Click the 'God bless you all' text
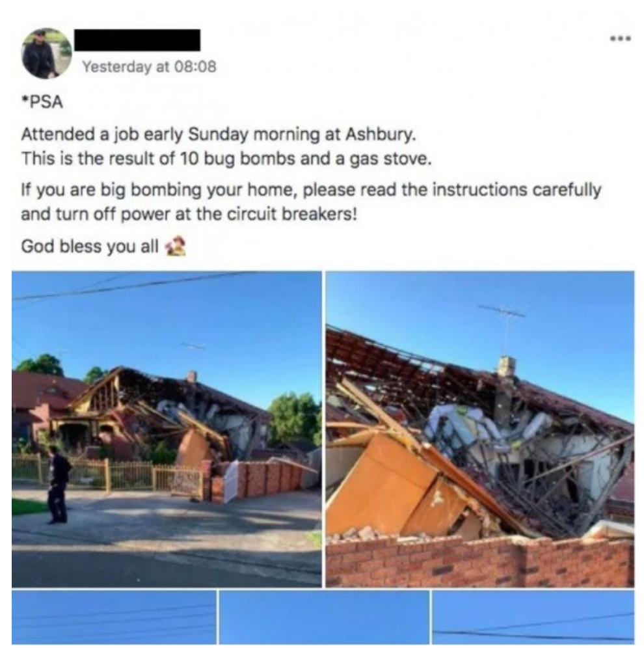This screenshot has height=648, width=644. [x=90, y=247]
